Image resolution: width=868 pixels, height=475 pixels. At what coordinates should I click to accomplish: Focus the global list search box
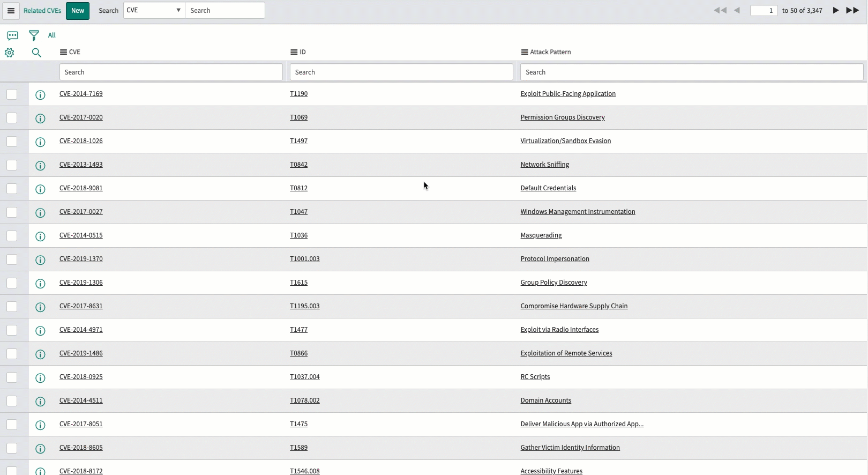[x=225, y=10]
